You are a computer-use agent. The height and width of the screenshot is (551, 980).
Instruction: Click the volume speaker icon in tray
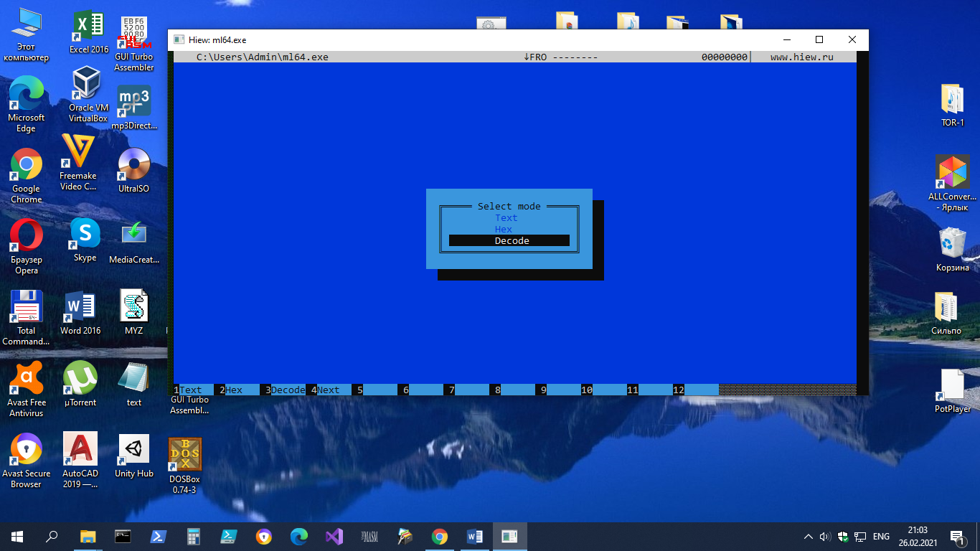pos(825,537)
